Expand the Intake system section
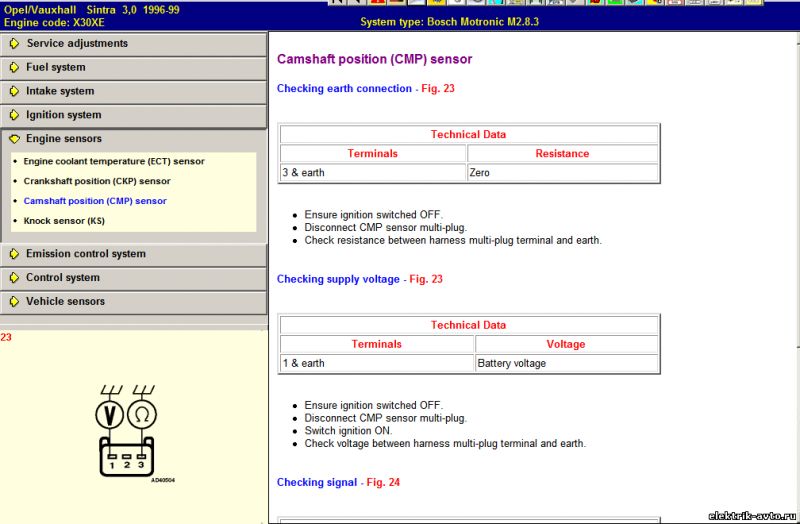The image size is (800, 524). click(133, 91)
